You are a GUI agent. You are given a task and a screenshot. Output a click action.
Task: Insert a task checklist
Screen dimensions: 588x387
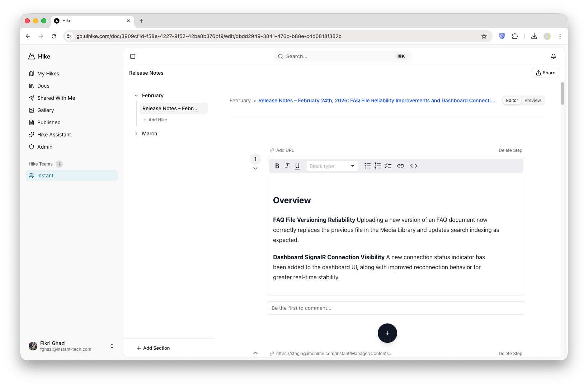(387, 166)
